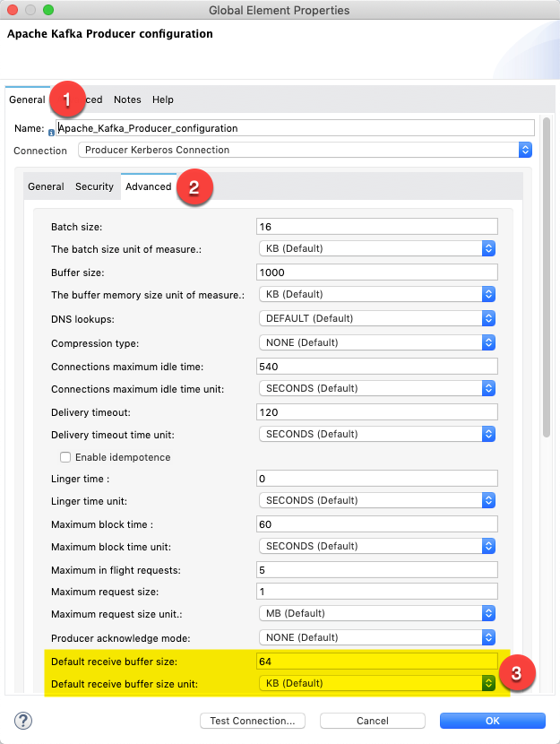Click the 'Producer acknowledge mode:' label
The image size is (560, 744).
tap(120, 638)
